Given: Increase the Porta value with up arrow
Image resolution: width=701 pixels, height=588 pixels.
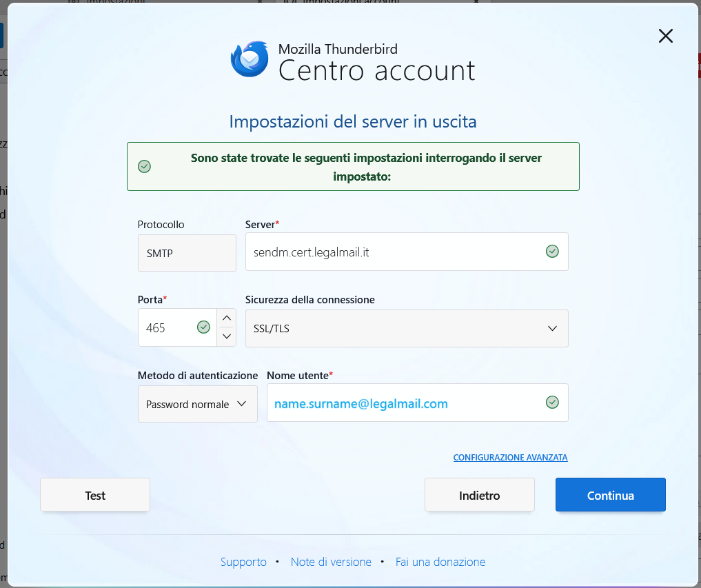Looking at the screenshot, I should click(x=226, y=318).
